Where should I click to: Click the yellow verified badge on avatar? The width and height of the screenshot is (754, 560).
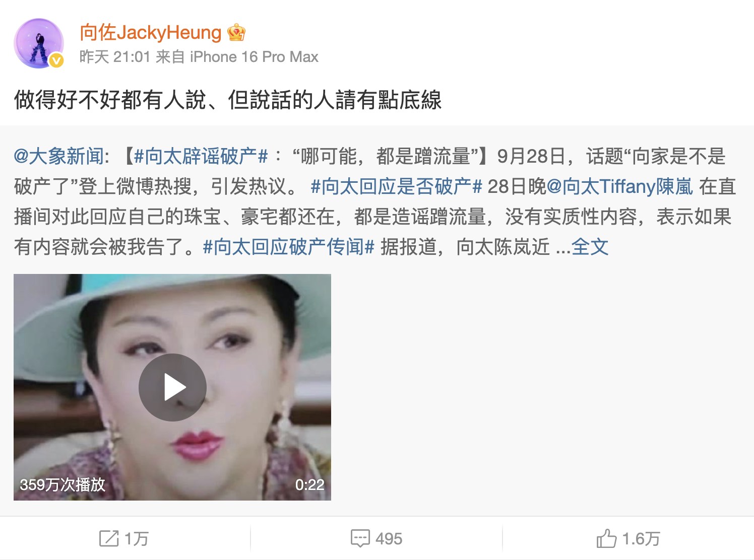pos(56,60)
